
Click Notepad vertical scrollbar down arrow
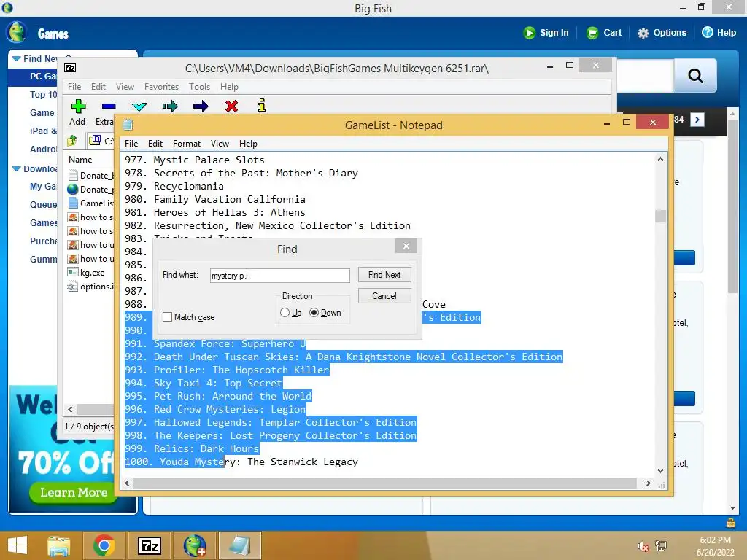click(660, 470)
